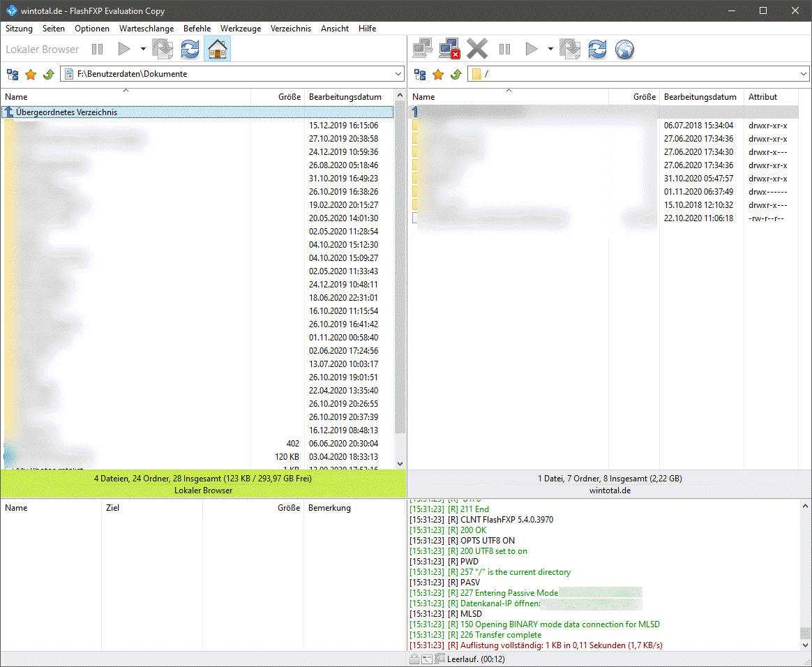
Task: Click the status window icon beside the lock
Action: 427,659
